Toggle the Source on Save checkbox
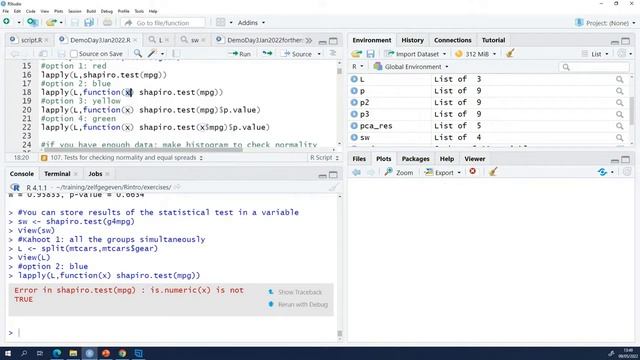This screenshot has height=360, width=640. point(74,54)
